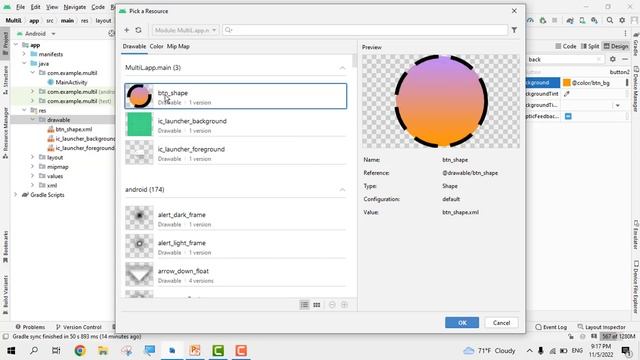Click the Profile app gauge icon
640x360 pixels.
(530, 20)
